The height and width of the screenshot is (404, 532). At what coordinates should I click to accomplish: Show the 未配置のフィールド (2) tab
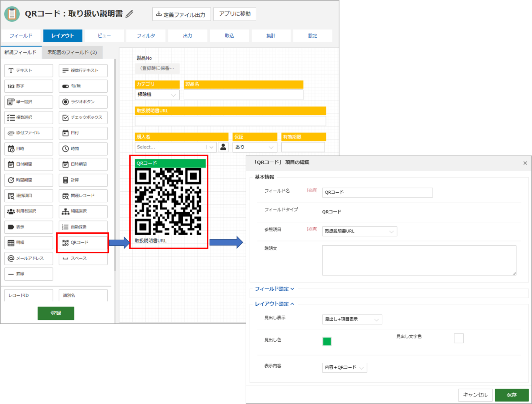click(x=72, y=52)
